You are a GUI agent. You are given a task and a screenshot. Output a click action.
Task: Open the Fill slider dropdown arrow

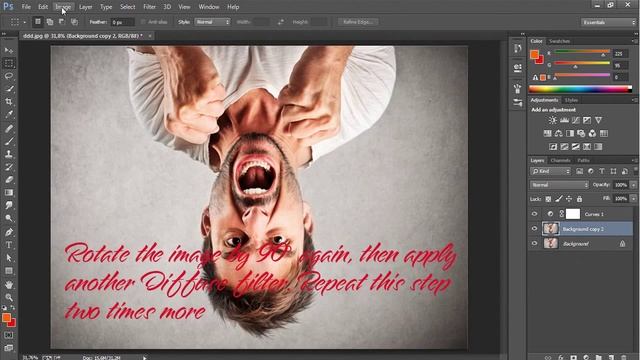633,199
